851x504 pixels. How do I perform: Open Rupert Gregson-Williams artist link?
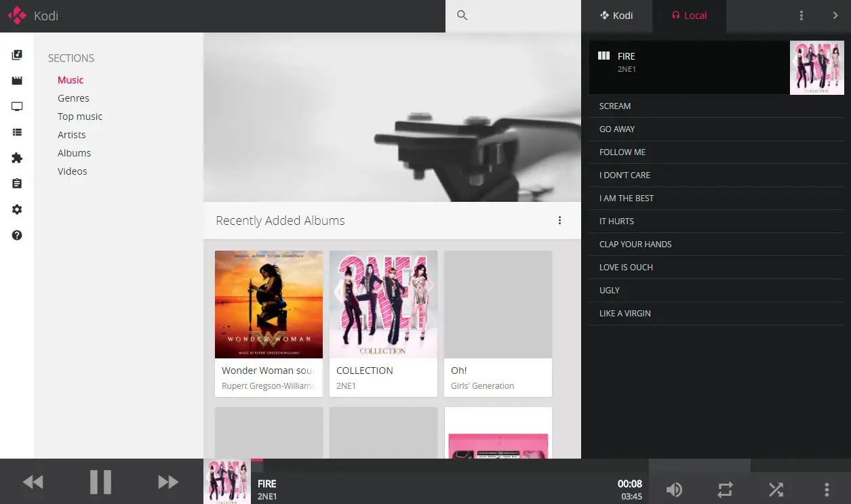pyautogui.click(x=268, y=386)
